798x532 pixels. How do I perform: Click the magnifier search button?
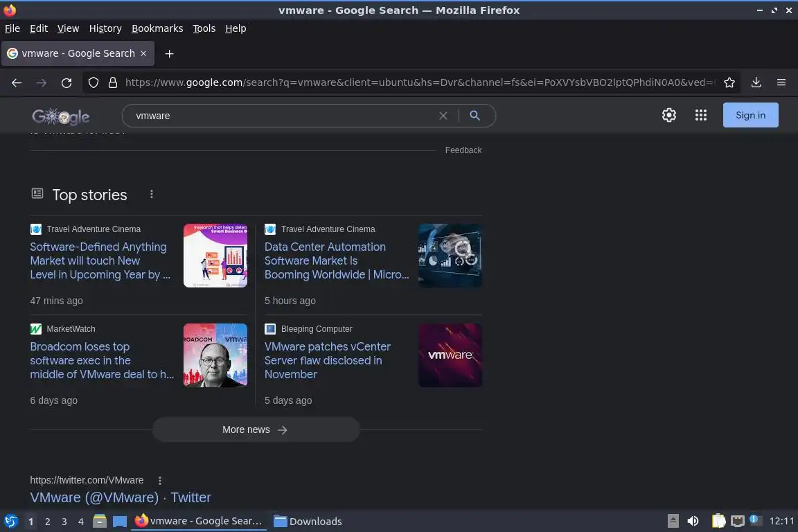(x=475, y=116)
